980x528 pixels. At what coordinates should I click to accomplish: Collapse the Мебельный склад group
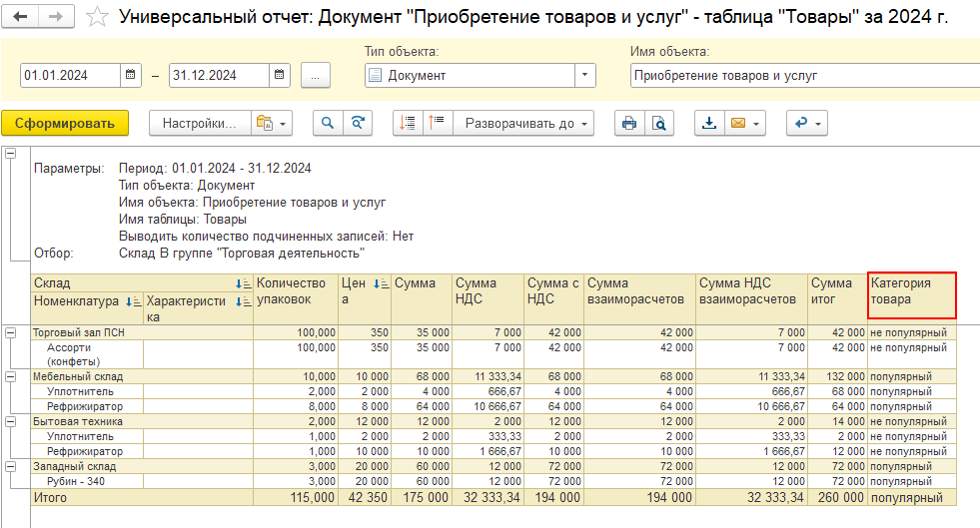click(11, 376)
